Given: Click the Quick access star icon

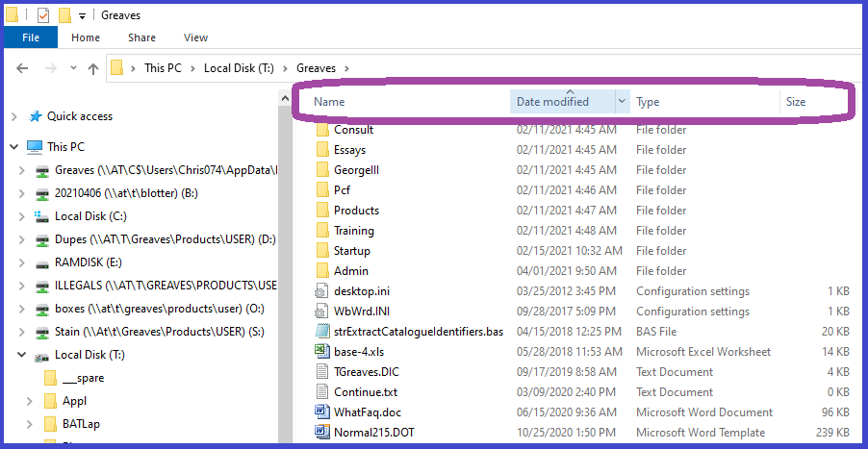Looking at the screenshot, I should 36,116.
